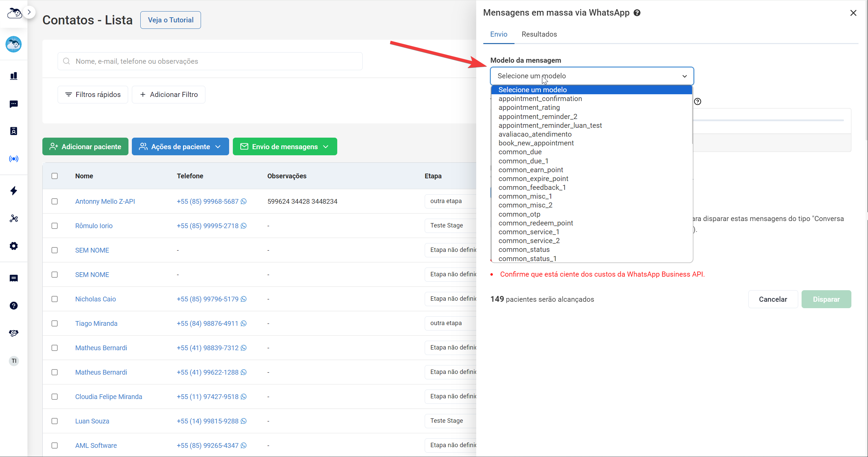The width and height of the screenshot is (868, 457).
Task: Open the Teste Stage dropdown for Luan Souza
Action: click(x=450, y=421)
